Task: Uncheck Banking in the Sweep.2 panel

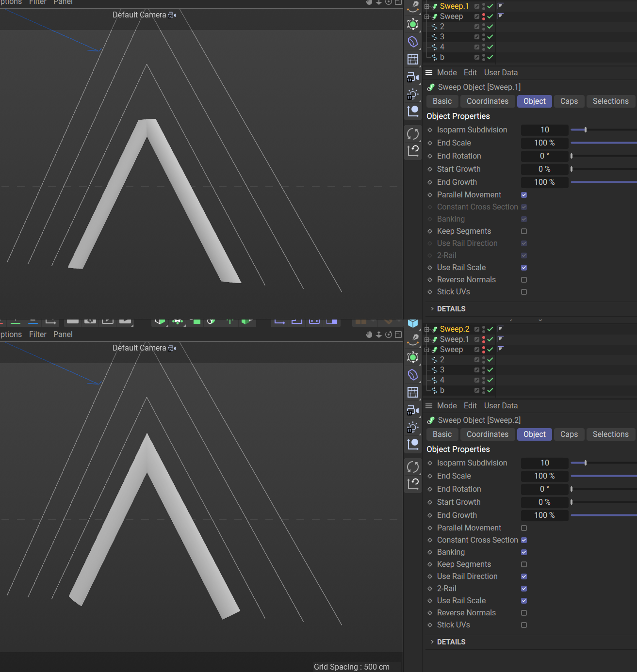Action: coord(524,552)
